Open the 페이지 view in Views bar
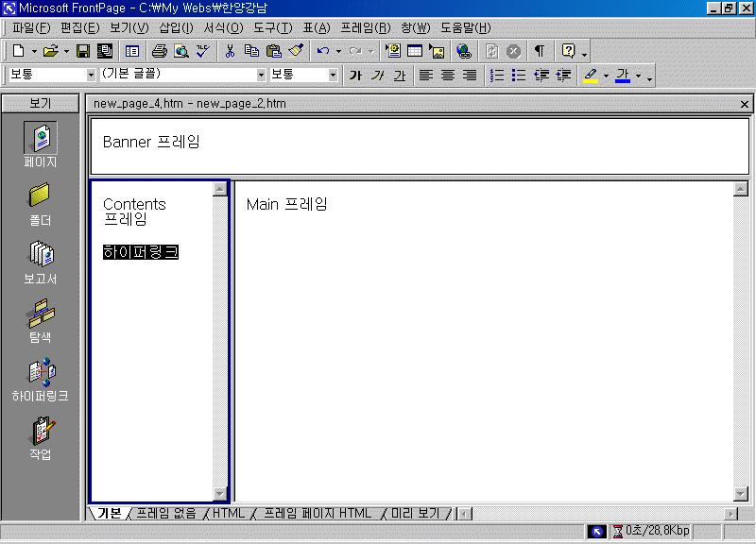 tap(41, 144)
